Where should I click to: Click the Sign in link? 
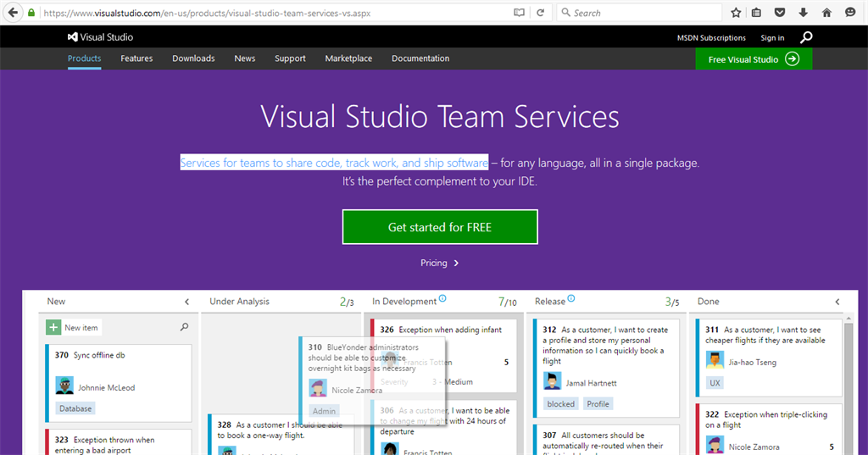coord(772,38)
